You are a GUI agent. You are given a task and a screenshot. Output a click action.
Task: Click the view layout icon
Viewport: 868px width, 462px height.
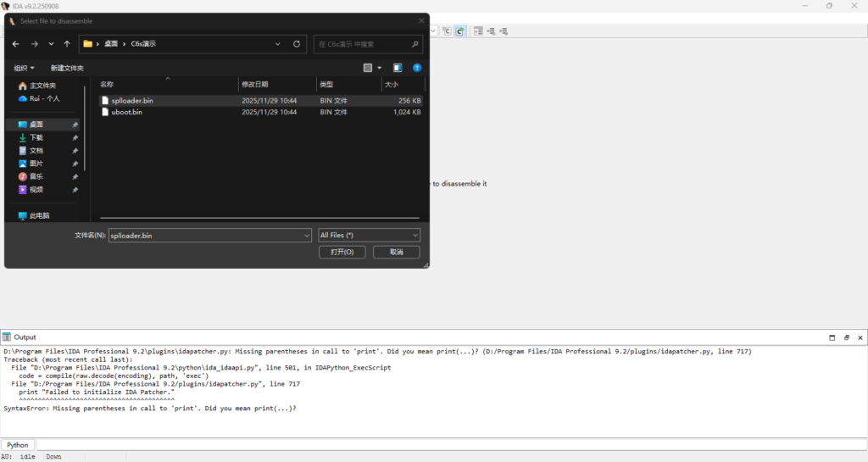click(368, 68)
